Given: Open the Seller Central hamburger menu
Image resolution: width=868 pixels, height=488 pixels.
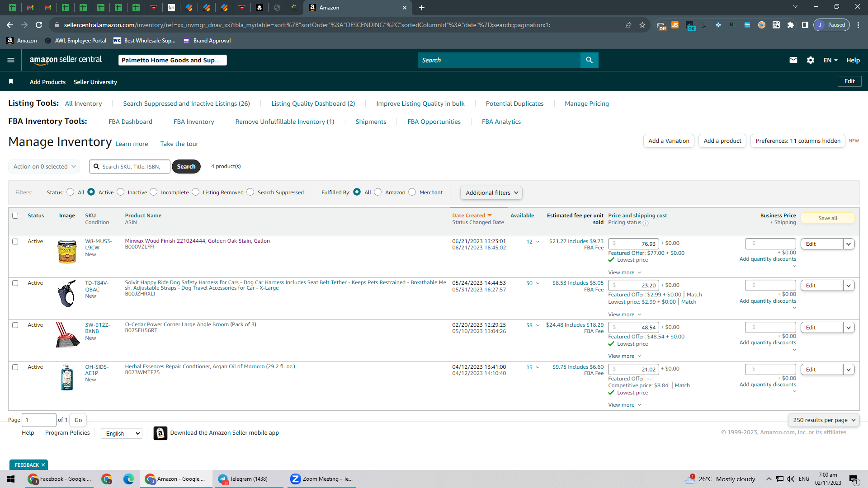Looking at the screenshot, I should point(11,60).
